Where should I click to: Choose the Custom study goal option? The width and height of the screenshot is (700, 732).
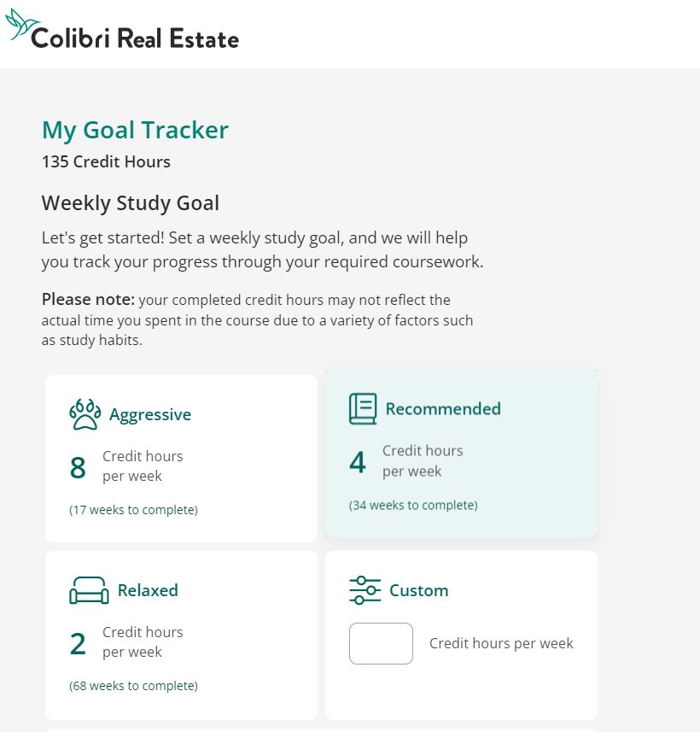pos(461,634)
